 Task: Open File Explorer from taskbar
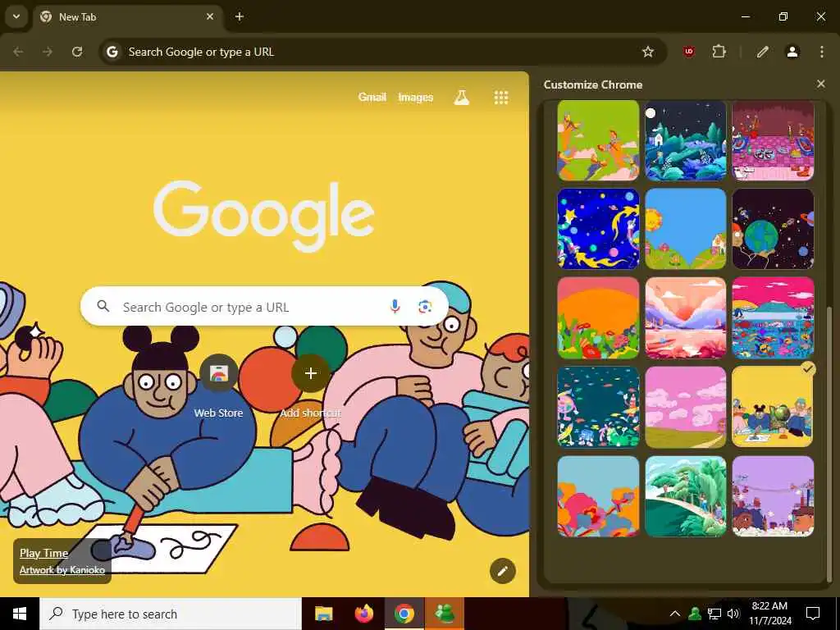pyautogui.click(x=323, y=614)
